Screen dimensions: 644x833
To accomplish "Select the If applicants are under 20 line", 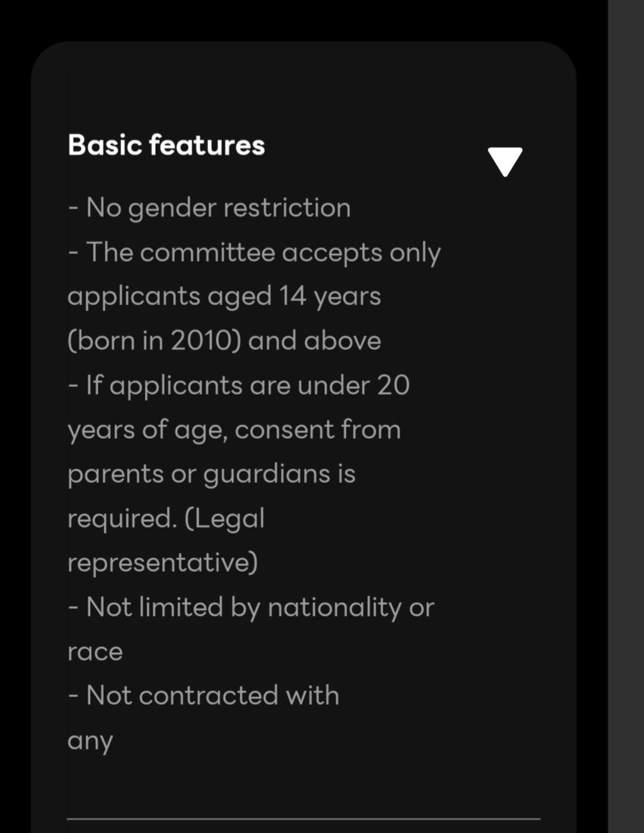I will coord(239,385).
